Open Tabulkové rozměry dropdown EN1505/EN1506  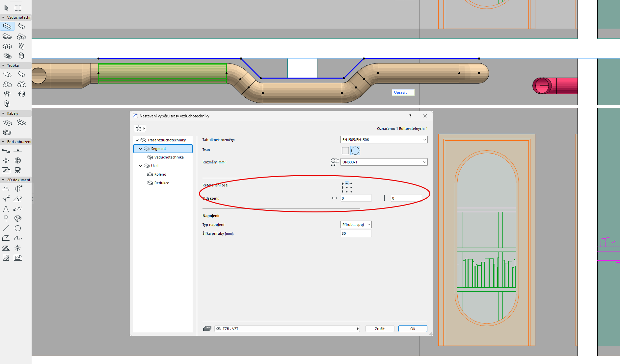[384, 140]
